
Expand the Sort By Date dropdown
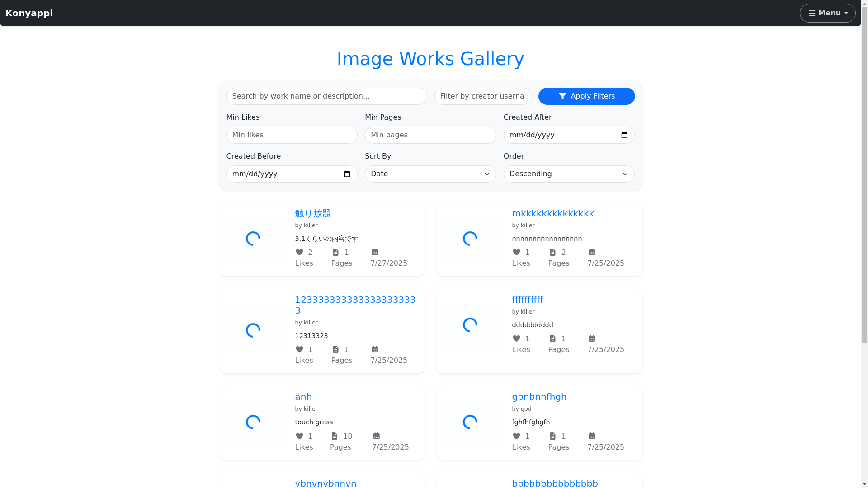tap(430, 174)
